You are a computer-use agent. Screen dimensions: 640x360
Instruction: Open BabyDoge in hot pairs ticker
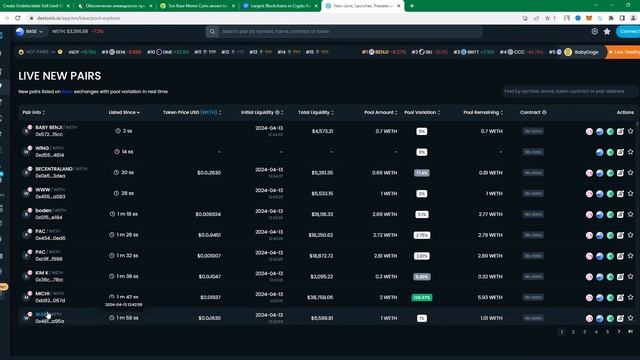click(582, 52)
